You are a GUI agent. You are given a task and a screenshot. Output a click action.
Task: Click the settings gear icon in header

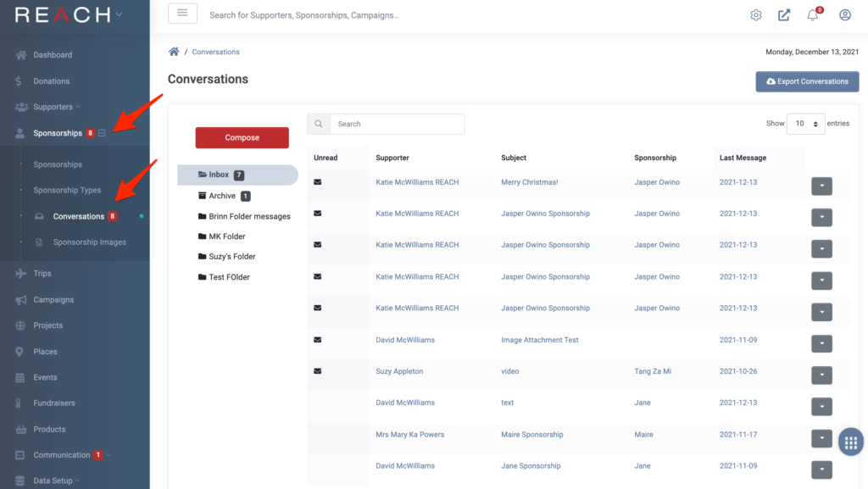[756, 15]
